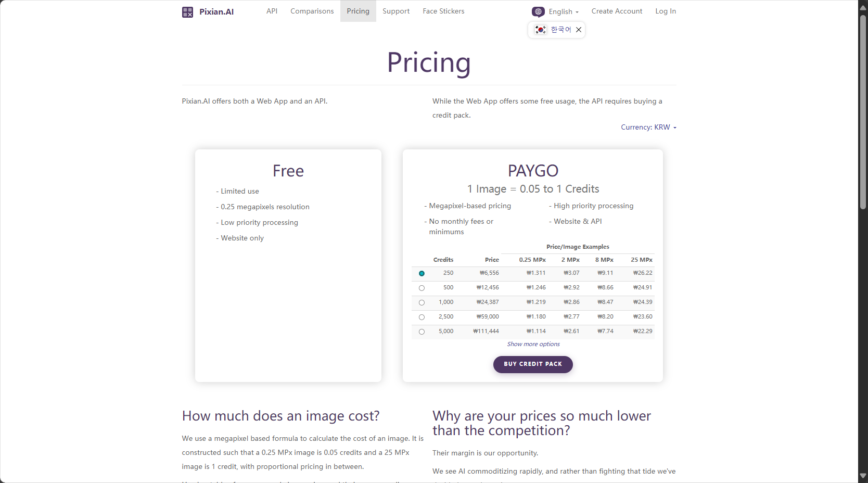Select the 250 credits option

(422, 273)
